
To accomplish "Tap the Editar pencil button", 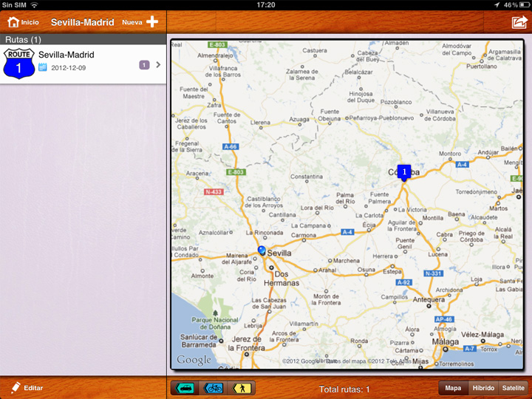I will 27,388.
